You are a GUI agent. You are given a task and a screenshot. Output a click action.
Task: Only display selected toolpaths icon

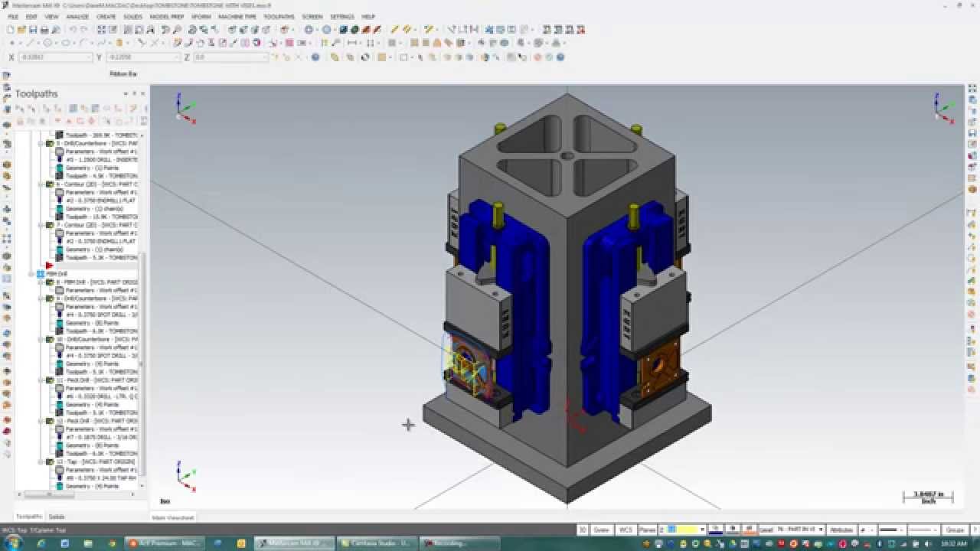pos(106,121)
